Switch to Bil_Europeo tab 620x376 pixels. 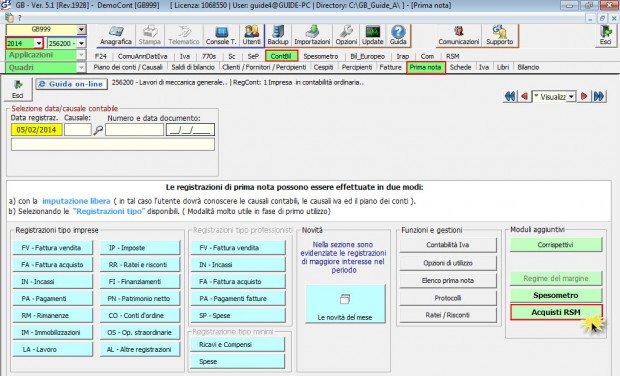click(367, 57)
